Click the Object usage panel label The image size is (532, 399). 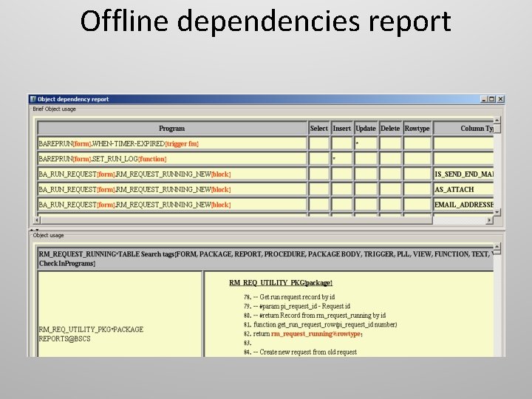click(48, 235)
